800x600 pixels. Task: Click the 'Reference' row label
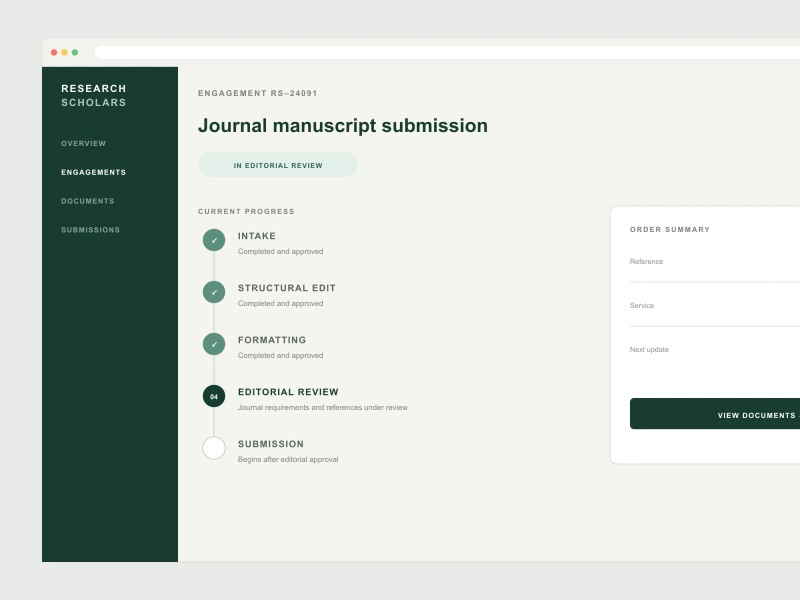646,261
